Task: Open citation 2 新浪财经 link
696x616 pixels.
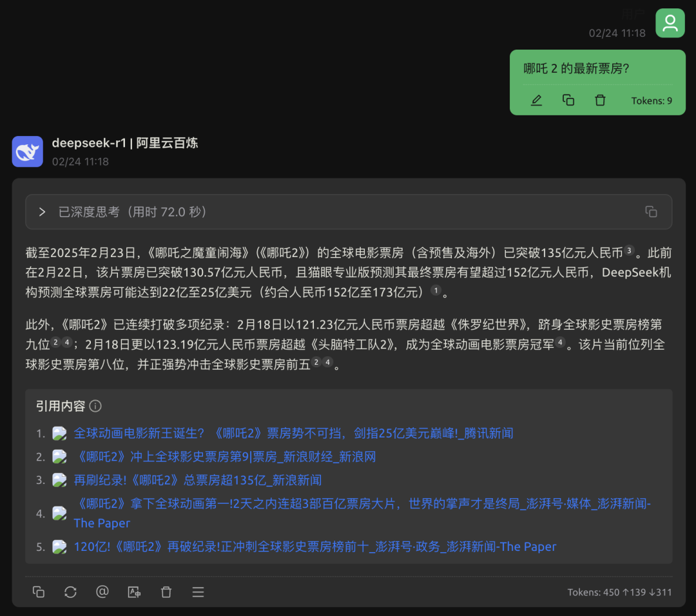Action: click(x=225, y=457)
